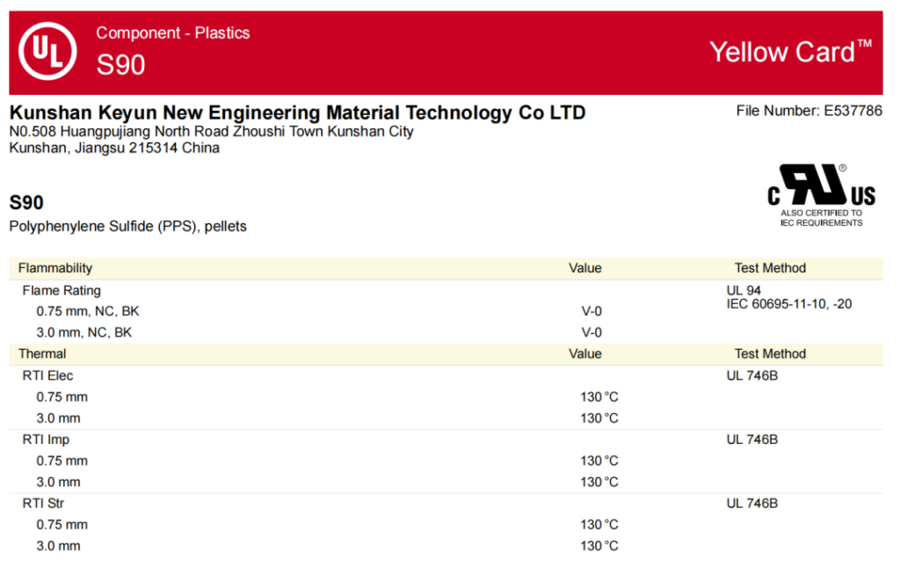This screenshot has width=900, height=588.
Task: Select the company name Kunshan Keyun heading
Action: click(x=297, y=113)
